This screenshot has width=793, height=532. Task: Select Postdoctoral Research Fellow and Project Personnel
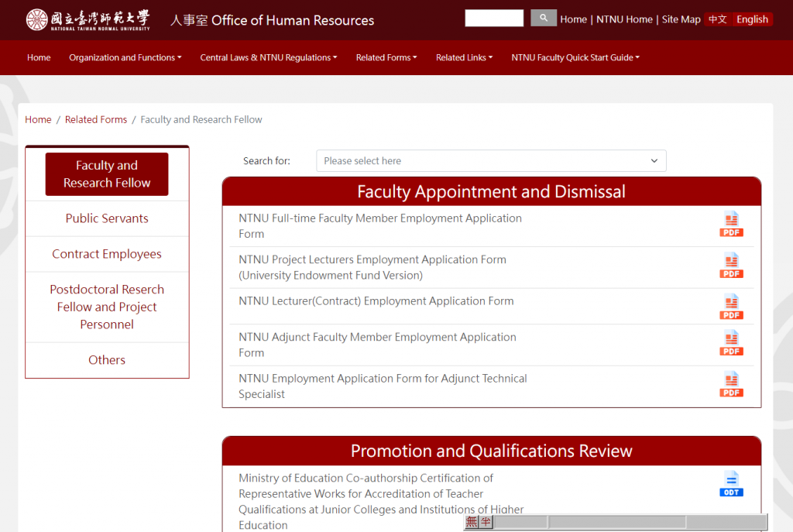coord(107,307)
